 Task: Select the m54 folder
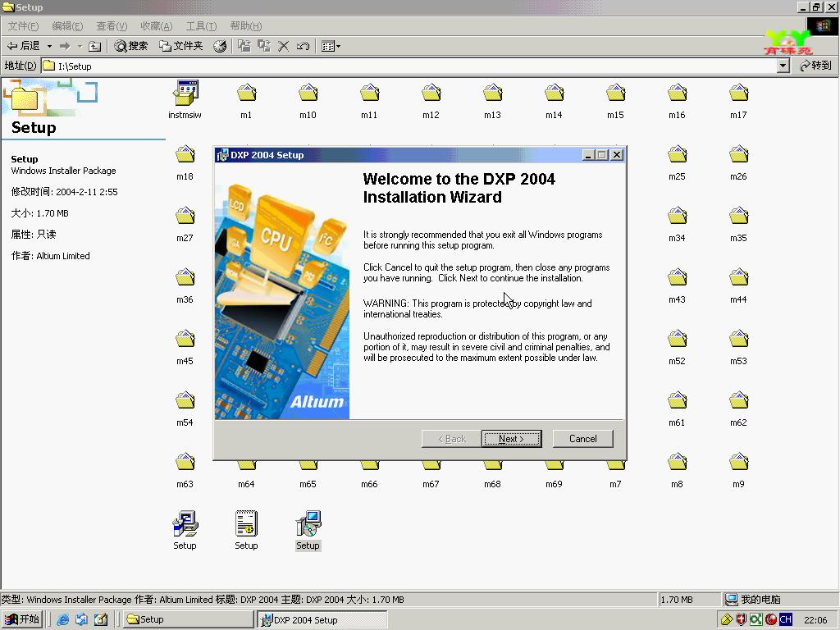tap(185, 409)
